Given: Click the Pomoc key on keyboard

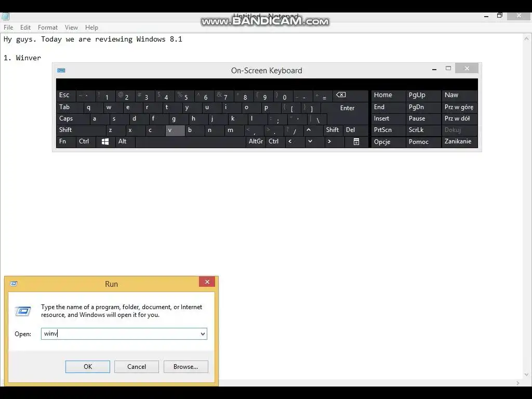Looking at the screenshot, I should pyautogui.click(x=423, y=142).
